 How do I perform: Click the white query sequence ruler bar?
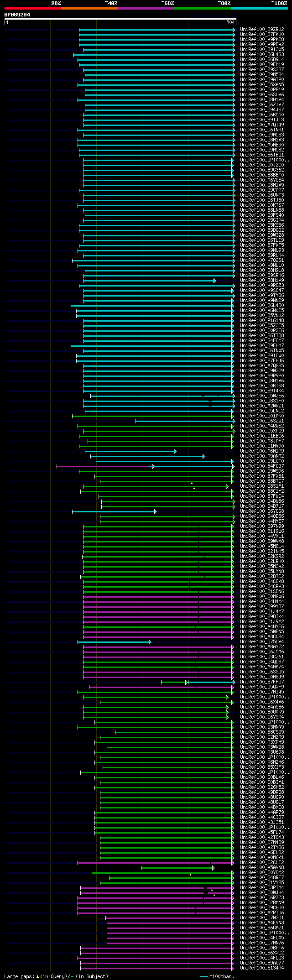120,19
